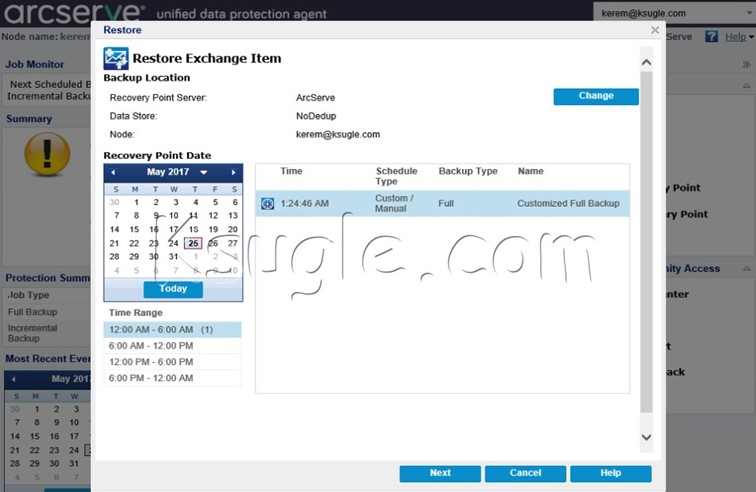
Task: Click the scroll down arrow in Restore dialog
Action: [x=646, y=437]
